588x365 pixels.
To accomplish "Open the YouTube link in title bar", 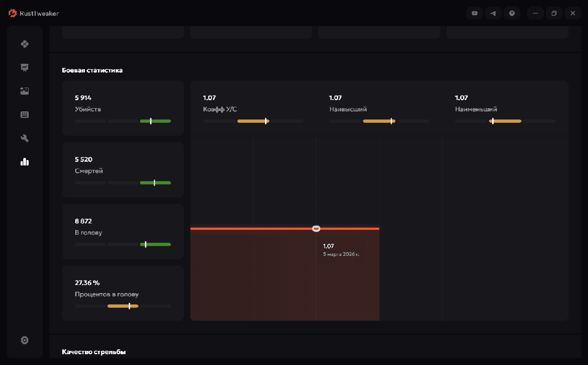I will tap(475, 14).
